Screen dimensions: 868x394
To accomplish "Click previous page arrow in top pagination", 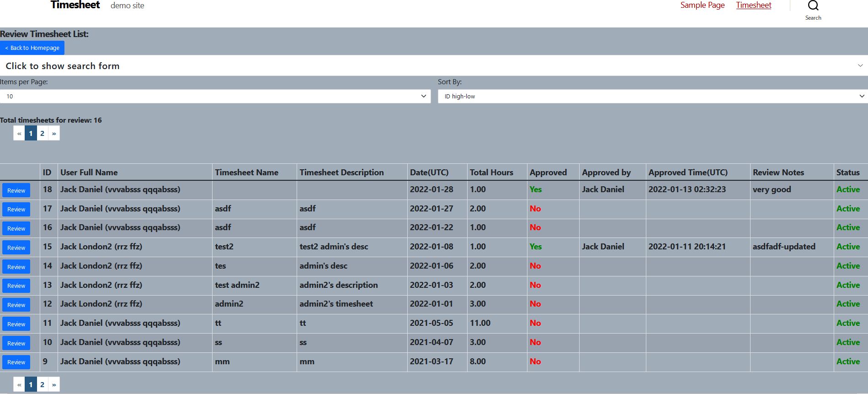I will tap(19, 133).
